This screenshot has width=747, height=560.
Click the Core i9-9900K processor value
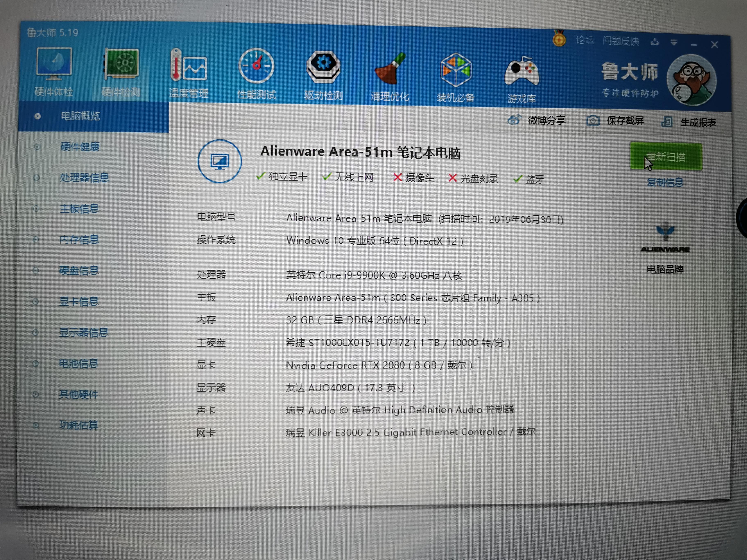point(374,275)
